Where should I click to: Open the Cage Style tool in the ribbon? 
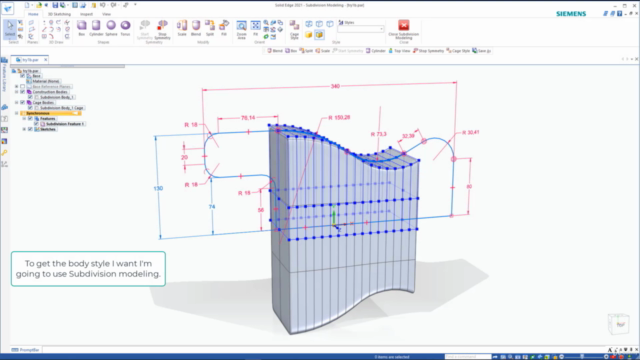(x=294, y=29)
